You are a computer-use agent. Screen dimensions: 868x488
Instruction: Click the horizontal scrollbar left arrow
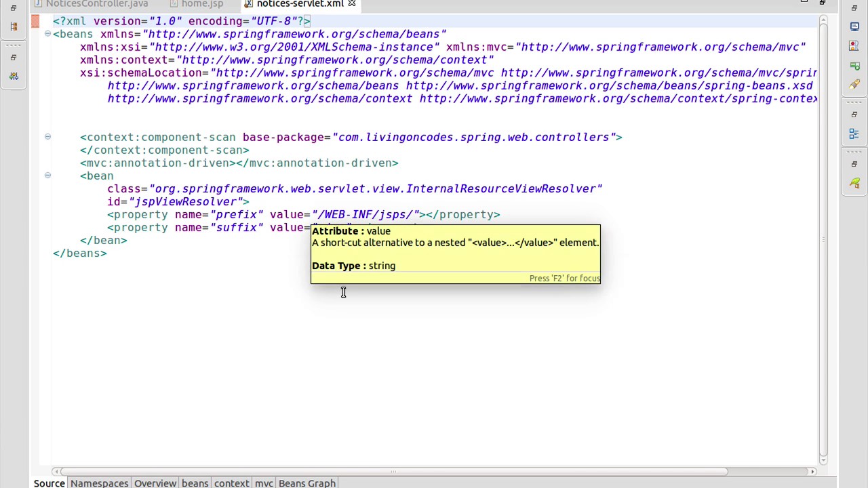coord(57,471)
